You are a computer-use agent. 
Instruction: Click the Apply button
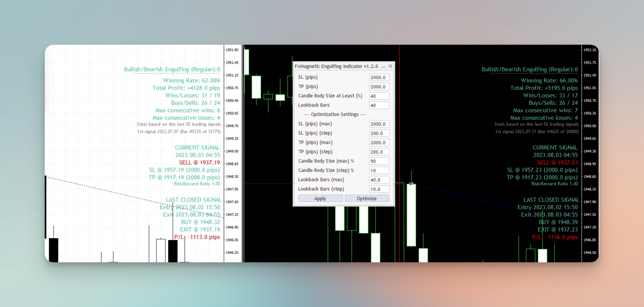click(320, 198)
